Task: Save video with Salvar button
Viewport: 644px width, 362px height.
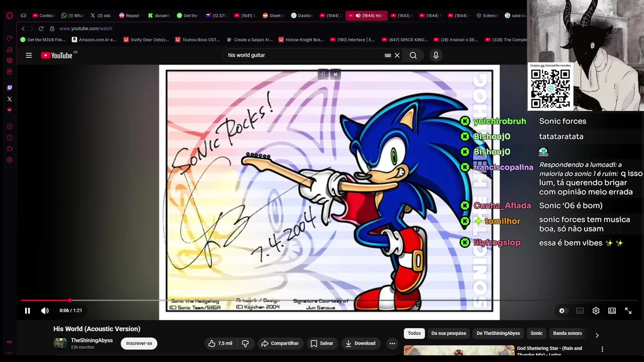Action: click(321, 343)
